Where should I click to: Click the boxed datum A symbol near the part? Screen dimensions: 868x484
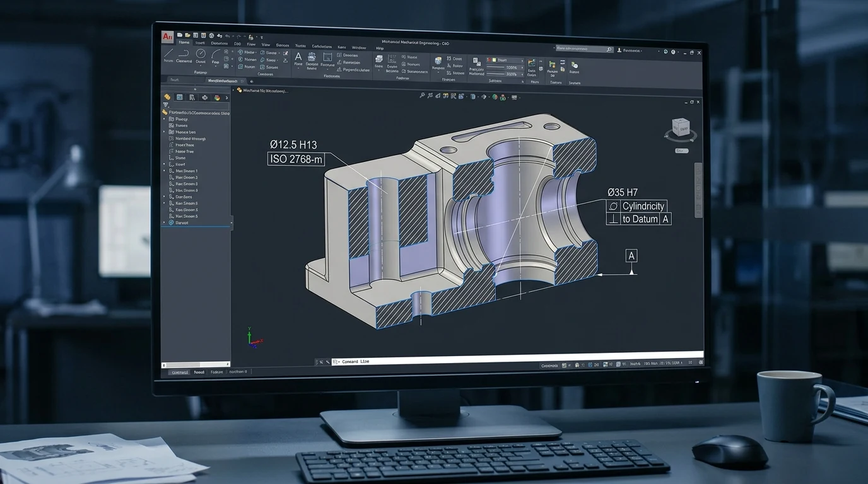631,255
